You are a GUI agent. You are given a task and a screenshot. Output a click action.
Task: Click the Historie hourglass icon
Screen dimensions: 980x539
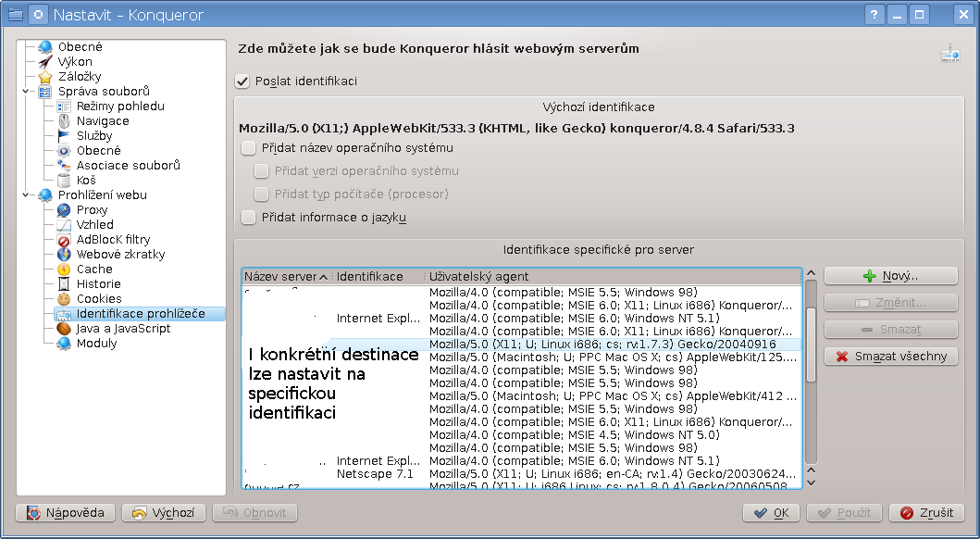[64, 284]
